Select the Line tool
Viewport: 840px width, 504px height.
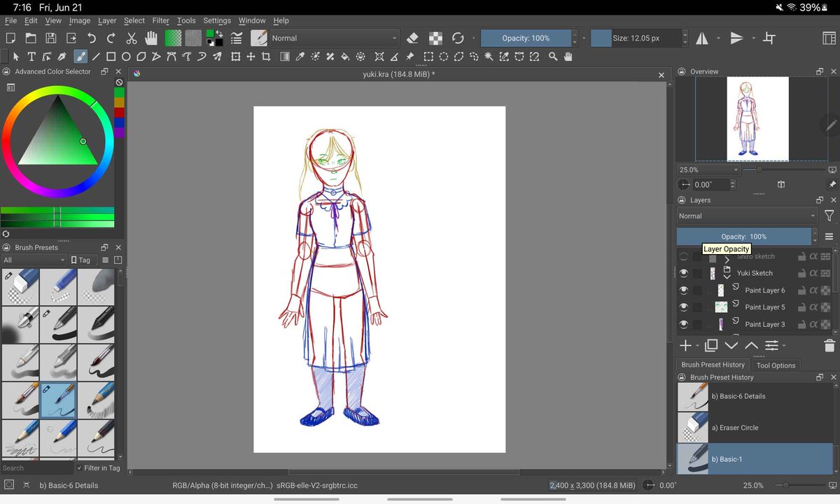96,57
